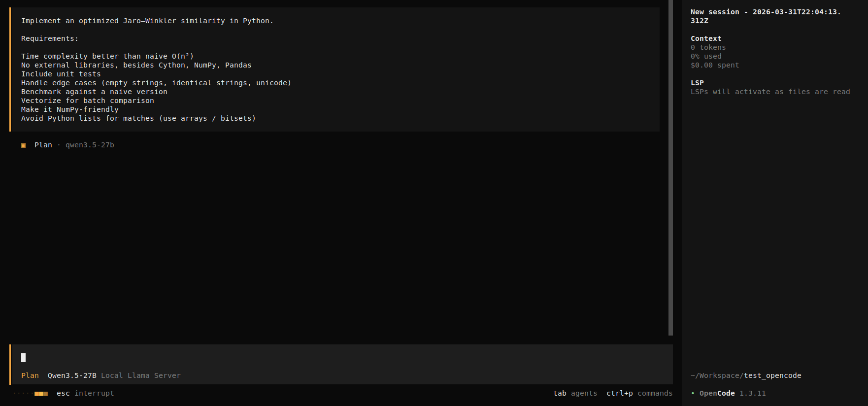The height and width of the screenshot is (406, 868).
Task: Open the ctrl+p commands palette hint
Action: [x=639, y=393]
